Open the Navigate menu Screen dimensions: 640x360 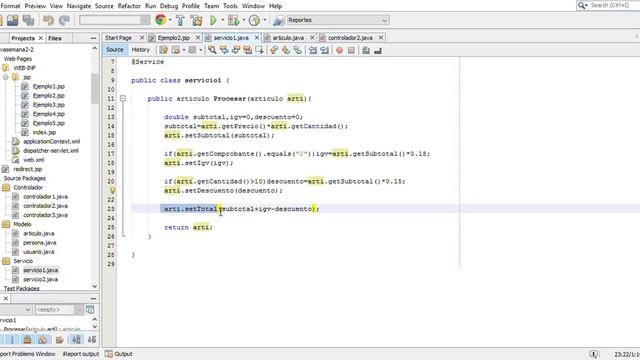tap(79, 6)
